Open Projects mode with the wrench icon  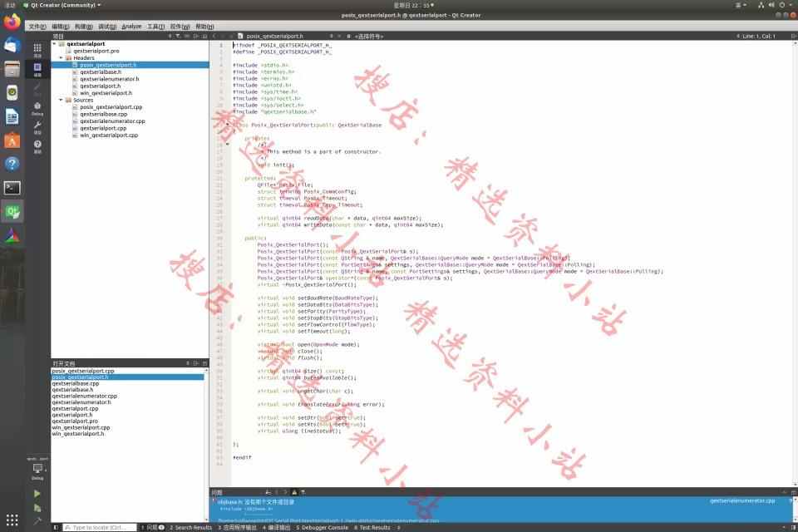37,126
